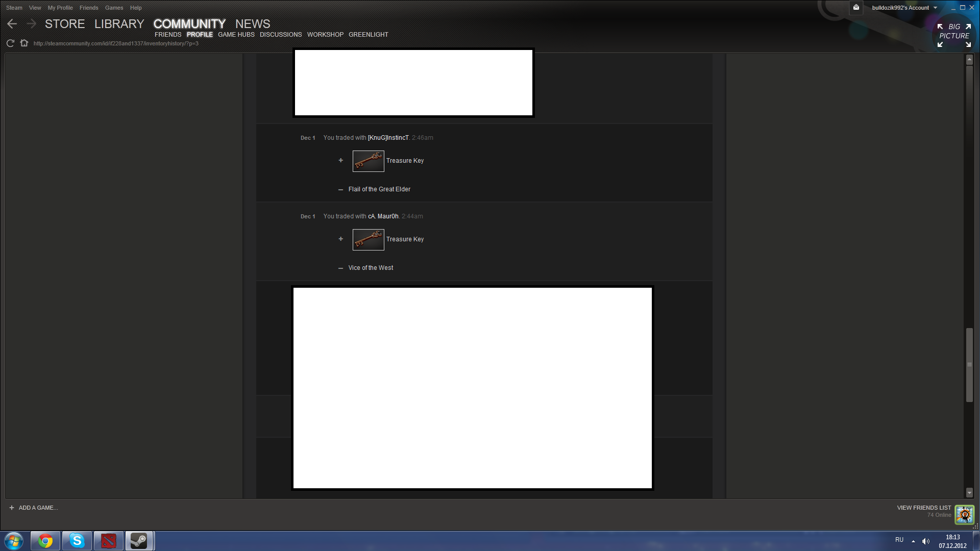Reload the page with refresh icon
Viewport: 980px width, 551px height.
(10, 43)
